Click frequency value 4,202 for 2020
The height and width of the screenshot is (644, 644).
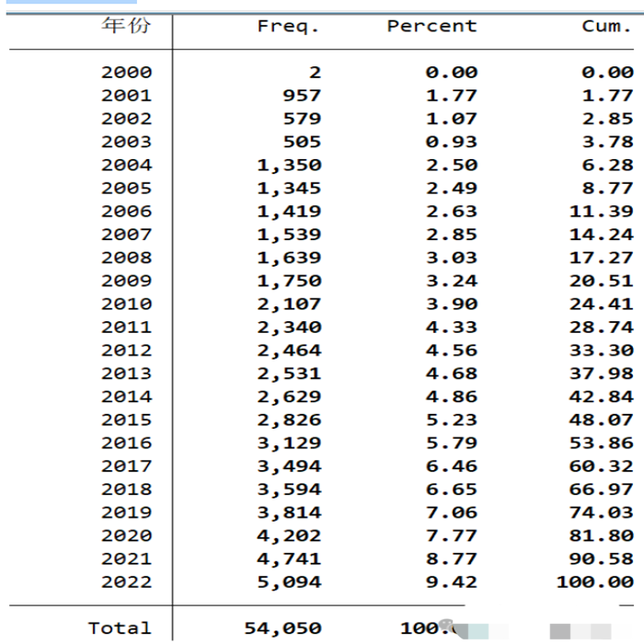tap(289, 536)
